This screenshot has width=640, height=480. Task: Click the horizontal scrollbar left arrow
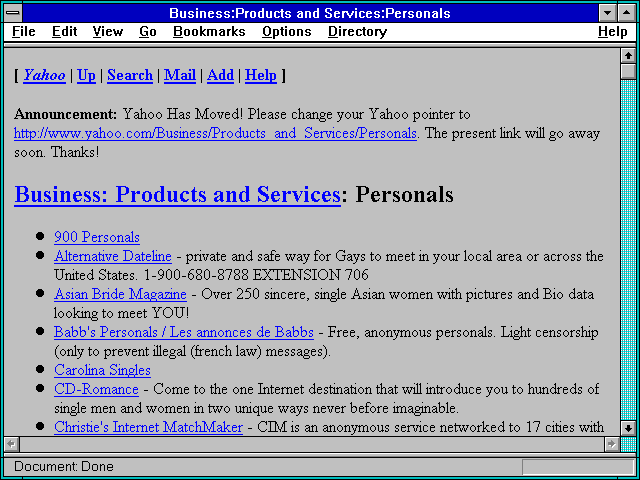(x=12, y=444)
